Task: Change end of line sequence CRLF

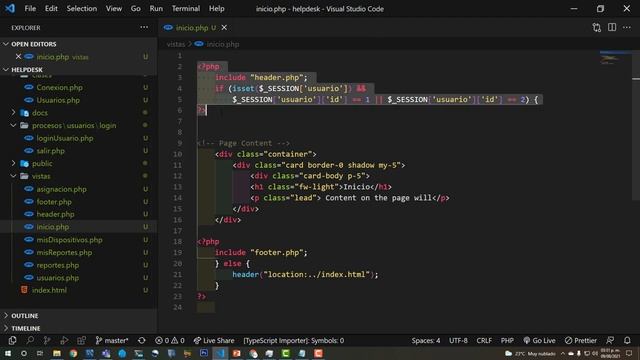Action: click(x=484, y=340)
